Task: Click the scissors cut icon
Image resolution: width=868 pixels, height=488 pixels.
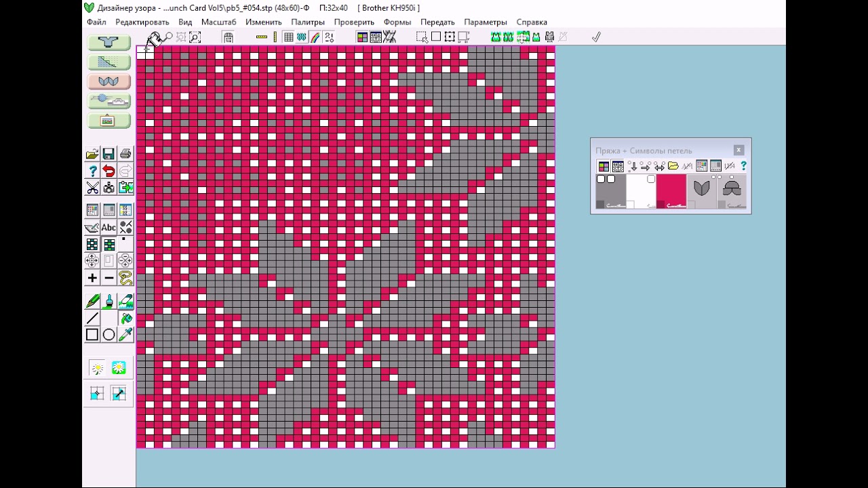Action: coord(92,187)
